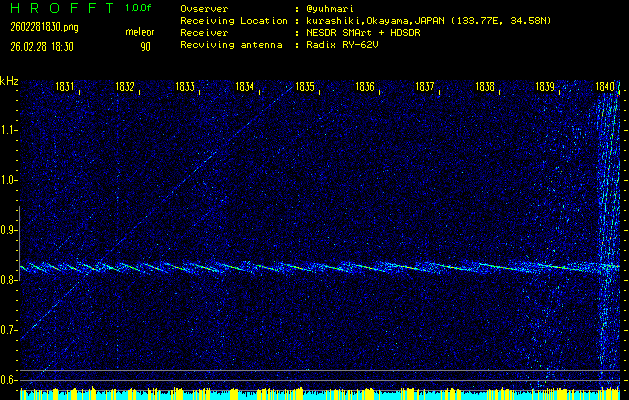Click the 1831 time marker
This screenshot has height=400, width=629.
(x=65, y=88)
